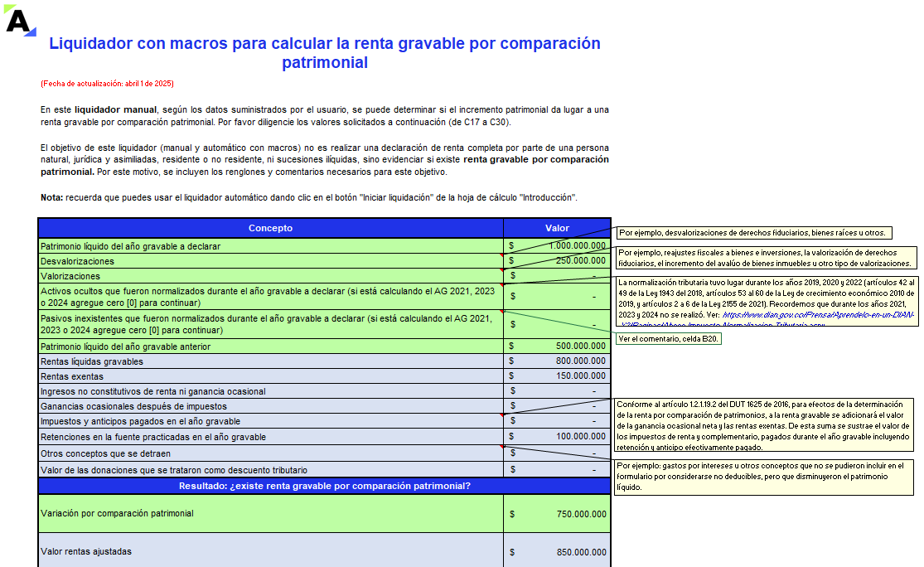Click the Valorizaciones value cell
This screenshot has width=924, height=567.
point(557,276)
